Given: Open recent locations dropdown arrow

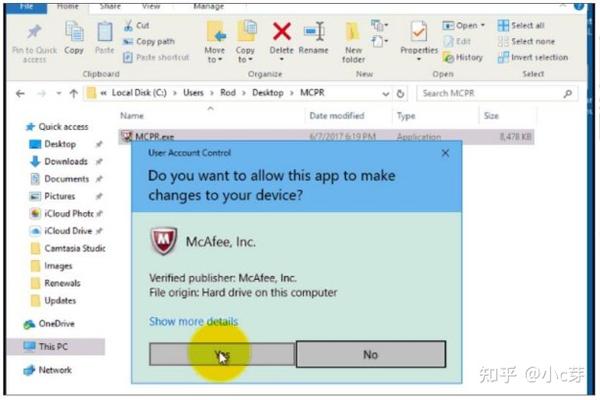Looking at the screenshot, I should pos(58,93).
